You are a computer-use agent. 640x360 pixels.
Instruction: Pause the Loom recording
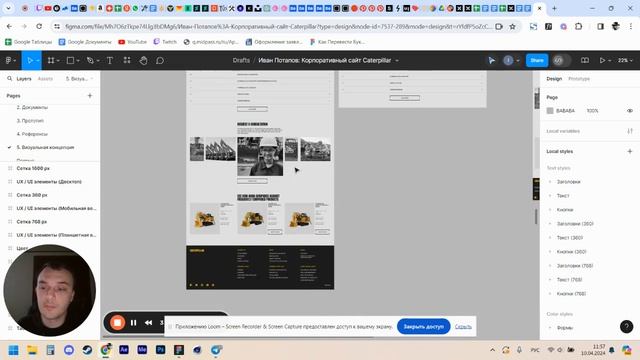click(x=133, y=323)
